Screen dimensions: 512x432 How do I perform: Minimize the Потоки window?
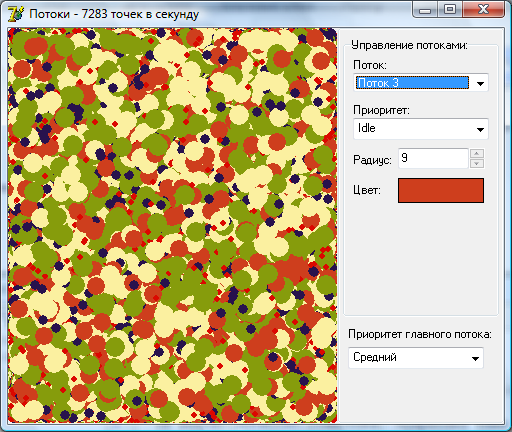click(x=425, y=9)
